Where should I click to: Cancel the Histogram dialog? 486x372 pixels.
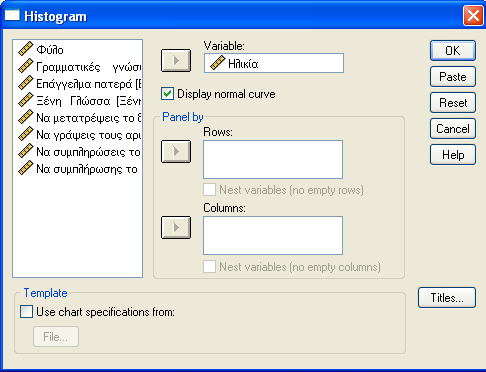pos(453,129)
